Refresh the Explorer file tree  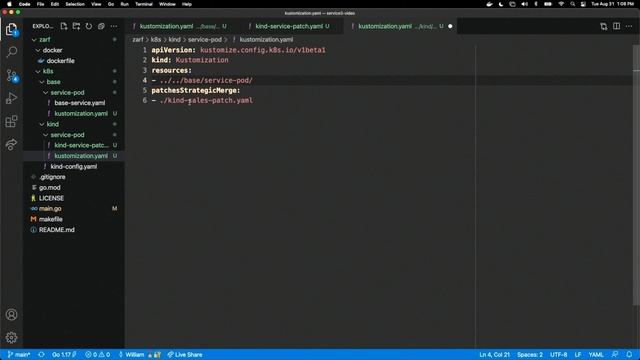(89, 26)
